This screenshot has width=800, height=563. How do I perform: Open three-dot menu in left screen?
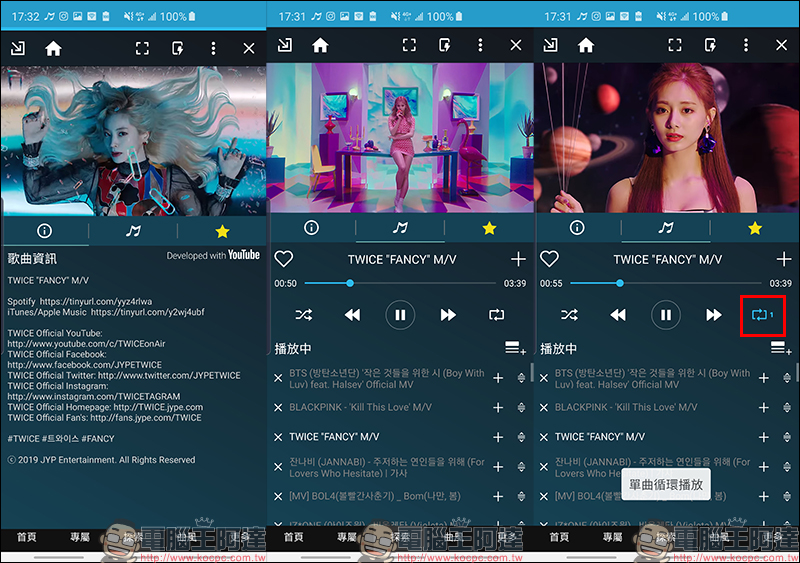[213, 48]
